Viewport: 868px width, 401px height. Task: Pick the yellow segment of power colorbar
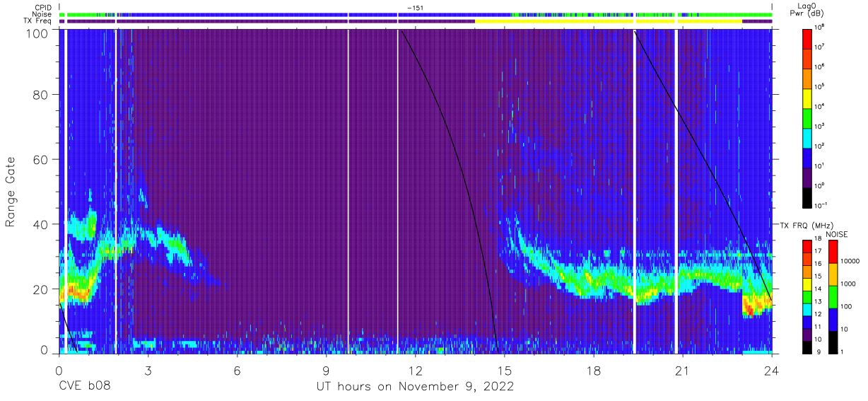pyautogui.click(x=808, y=98)
